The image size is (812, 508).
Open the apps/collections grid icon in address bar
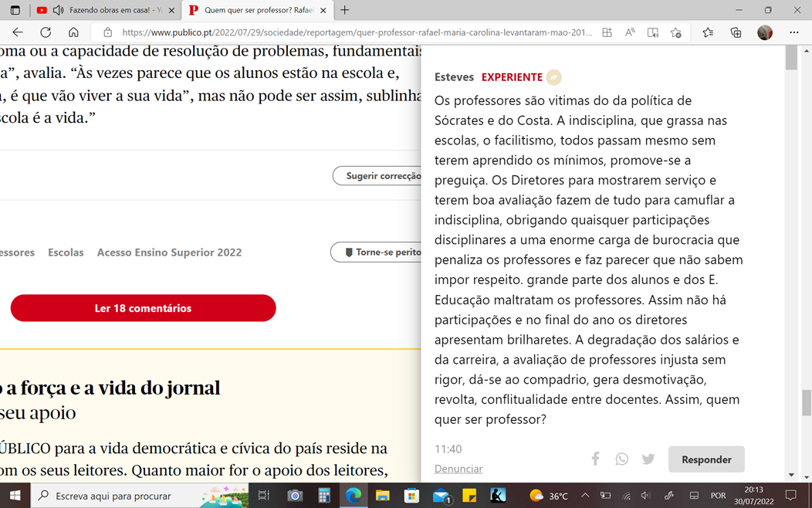(x=607, y=32)
